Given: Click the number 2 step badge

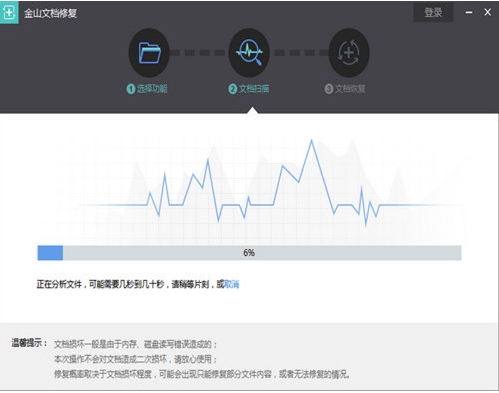Looking at the screenshot, I should tap(232, 89).
